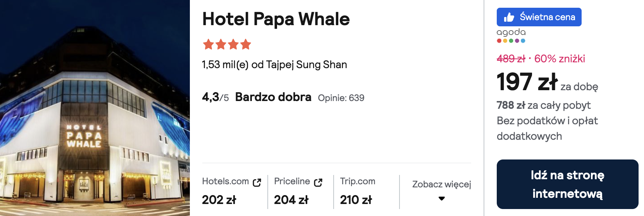This screenshot has width=644, height=216.
Task: Expand Zobacz więcej dropdown arrow
Action: click(441, 199)
